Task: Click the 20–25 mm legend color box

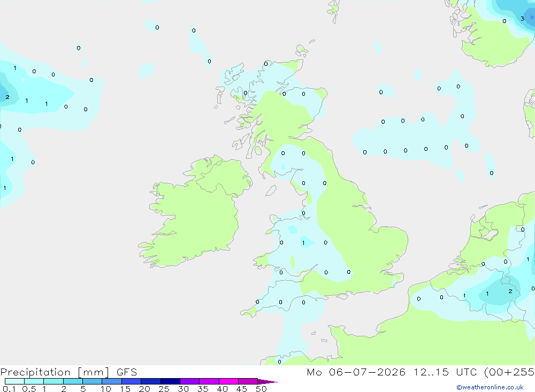Action: 151,381
